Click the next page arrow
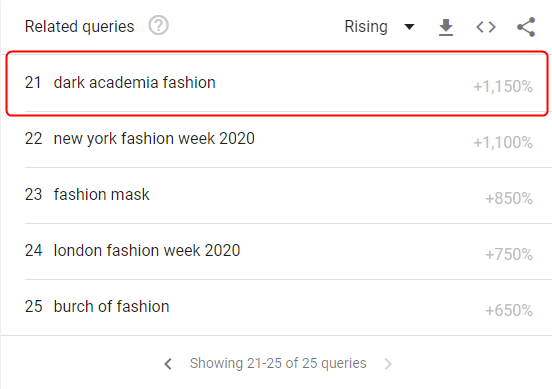The height and width of the screenshot is (389, 552). [x=388, y=364]
